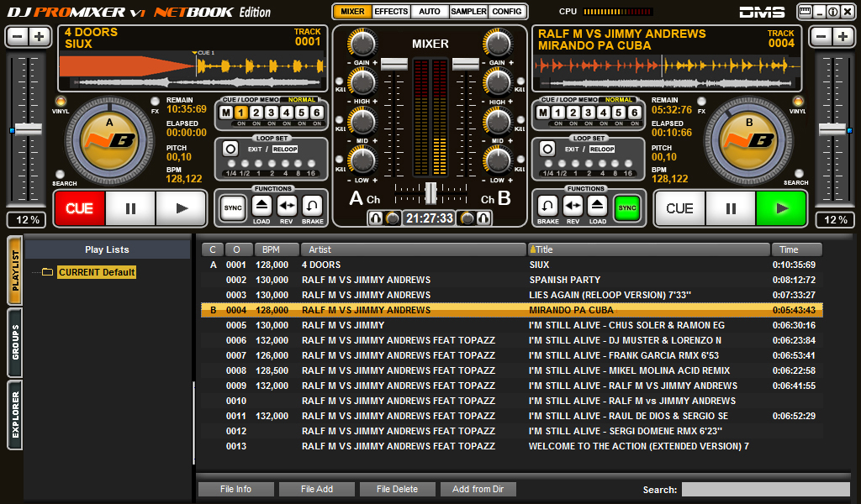Enable SYNC on deck A
This screenshot has height=504, width=861.
pos(232,207)
